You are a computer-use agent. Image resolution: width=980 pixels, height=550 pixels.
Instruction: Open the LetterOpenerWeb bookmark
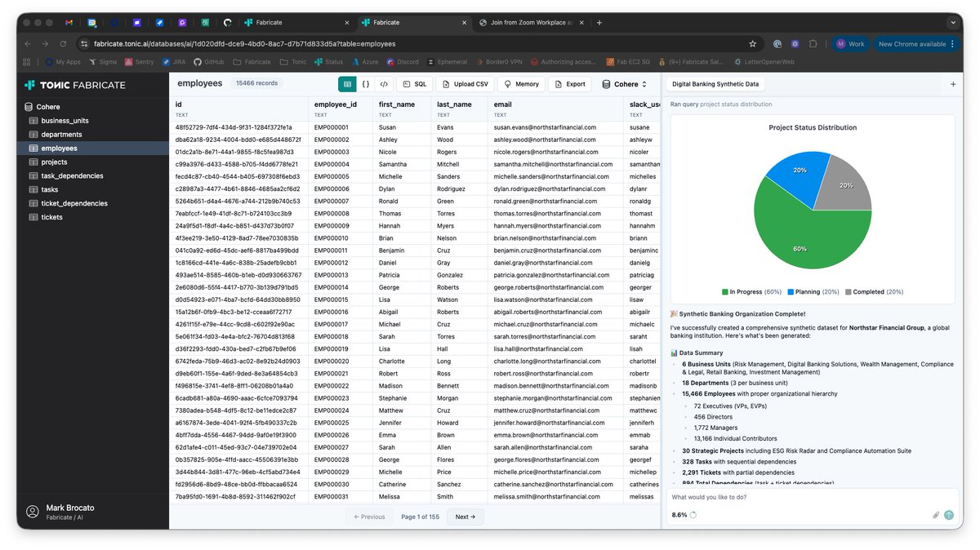click(x=763, y=62)
